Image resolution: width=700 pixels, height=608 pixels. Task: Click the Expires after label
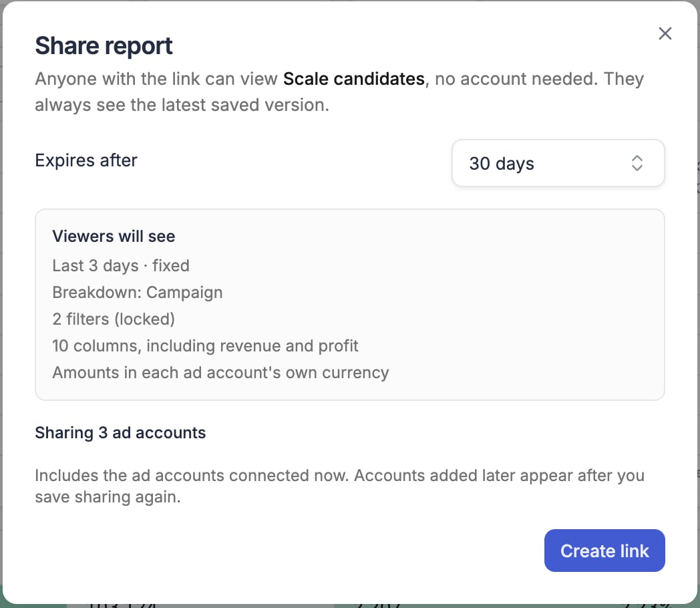[86, 160]
